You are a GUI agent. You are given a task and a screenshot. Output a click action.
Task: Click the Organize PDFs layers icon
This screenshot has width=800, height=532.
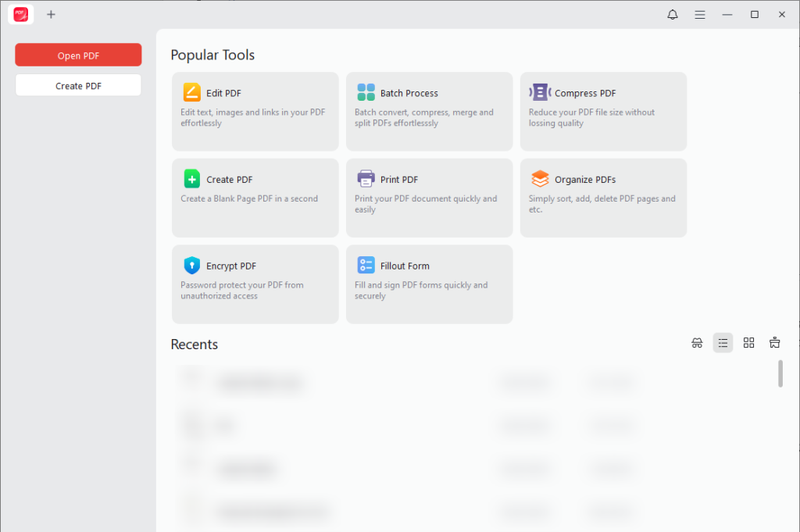pyautogui.click(x=540, y=179)
